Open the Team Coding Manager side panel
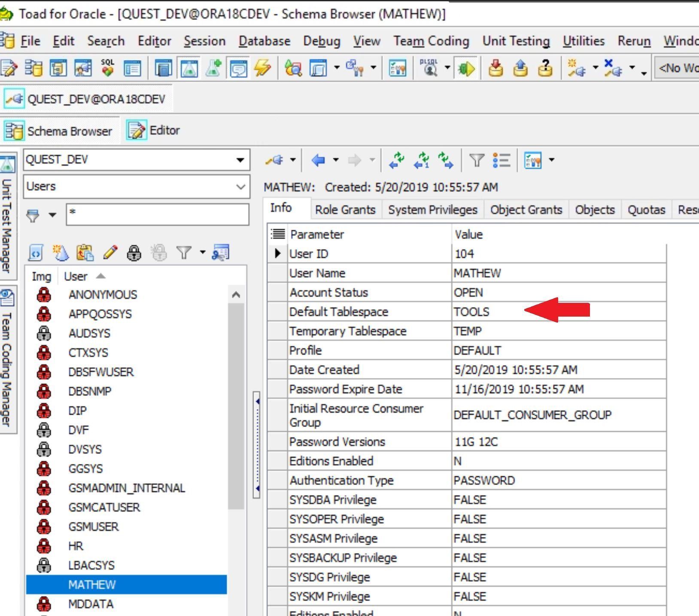Image resolution: width=699 pixels, height=616 pixels. pos(8,359)
